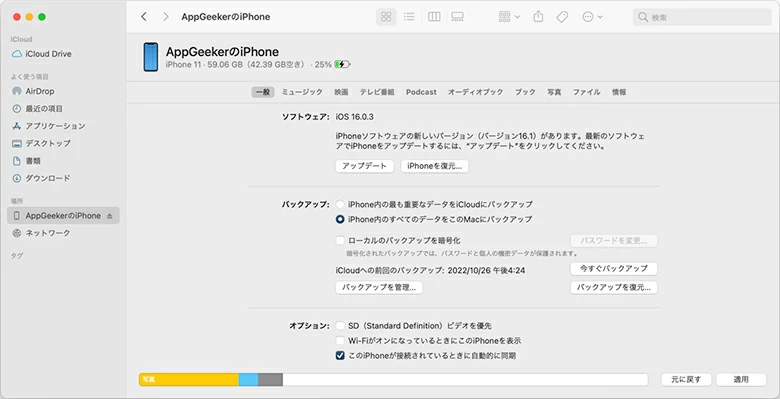Switch Finder to column view
This screenshot has width=780, height=399.
[434, 17]
